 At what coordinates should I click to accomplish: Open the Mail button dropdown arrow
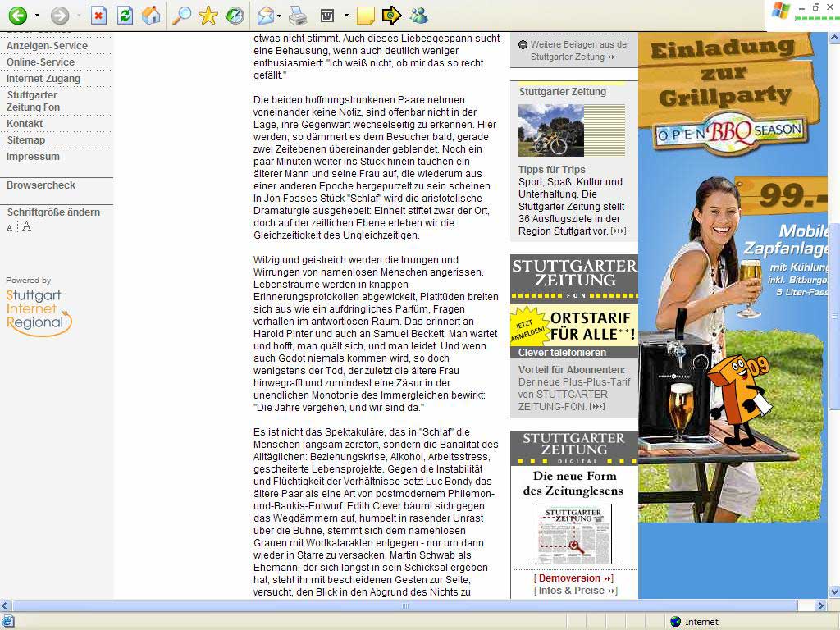pyautogui.click(x=280, y=16)
